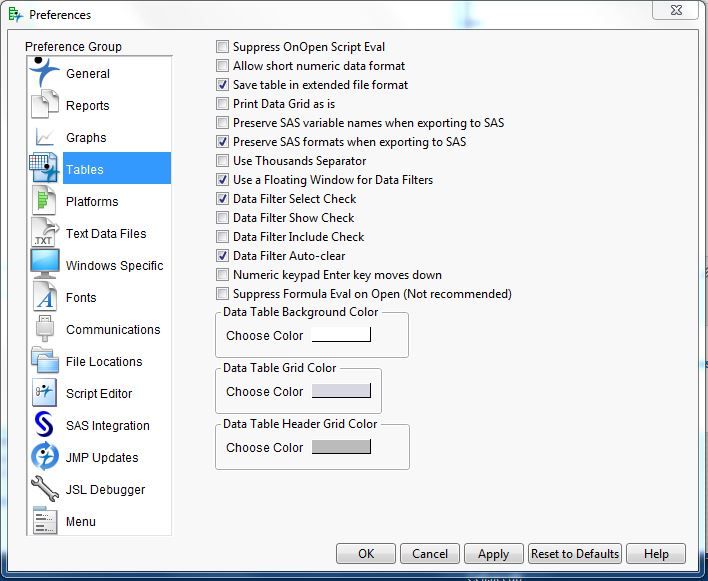Select SAS Integration preference group
The image size is (708, 581).
(x=107, y=426)
